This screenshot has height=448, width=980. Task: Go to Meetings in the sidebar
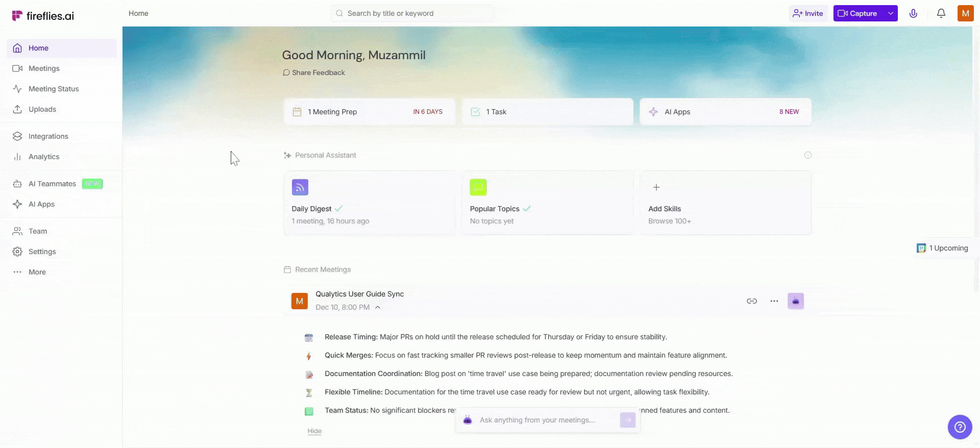[x=62, y=68]
